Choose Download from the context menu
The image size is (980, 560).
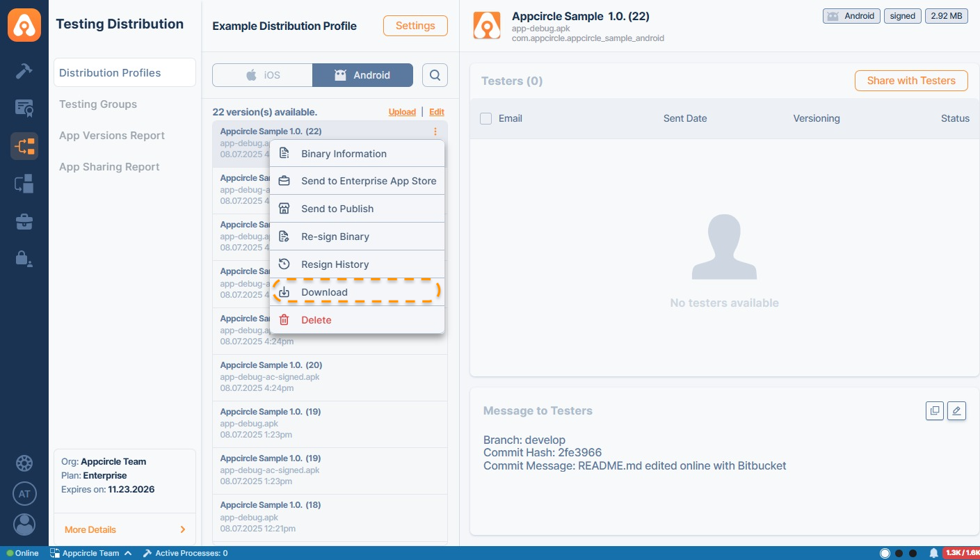[324, 292]
